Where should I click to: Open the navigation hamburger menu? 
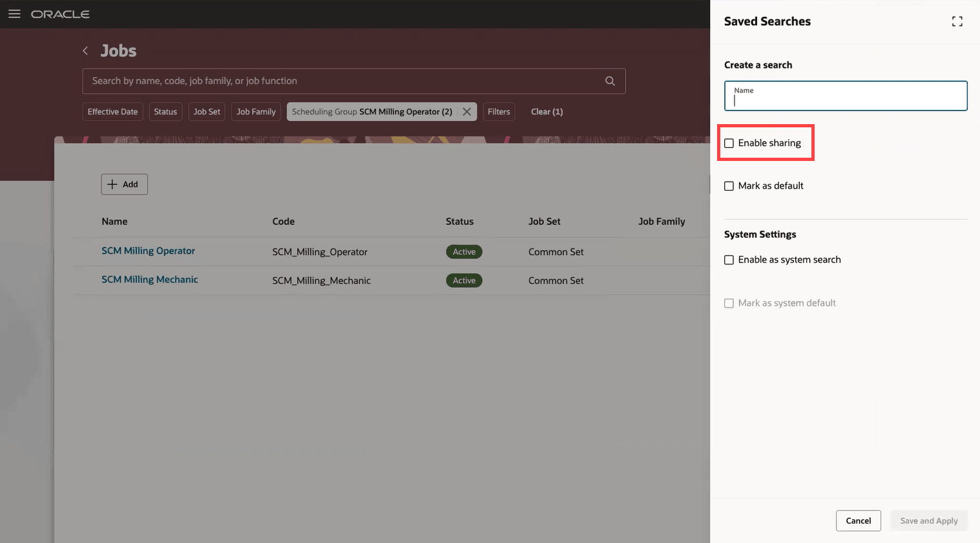[x=14, y=13]
